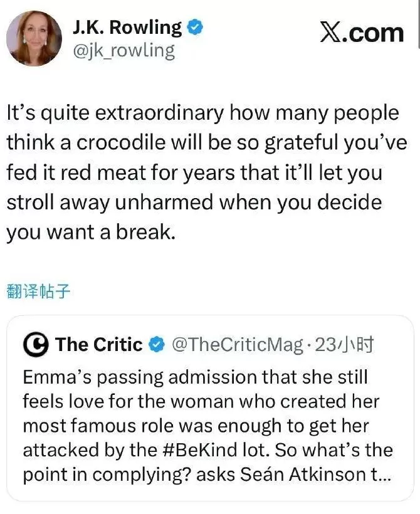The image size is (420, 514).
Task: Click J.K. Rowling's blue verified badge
Action: (196, 28)
